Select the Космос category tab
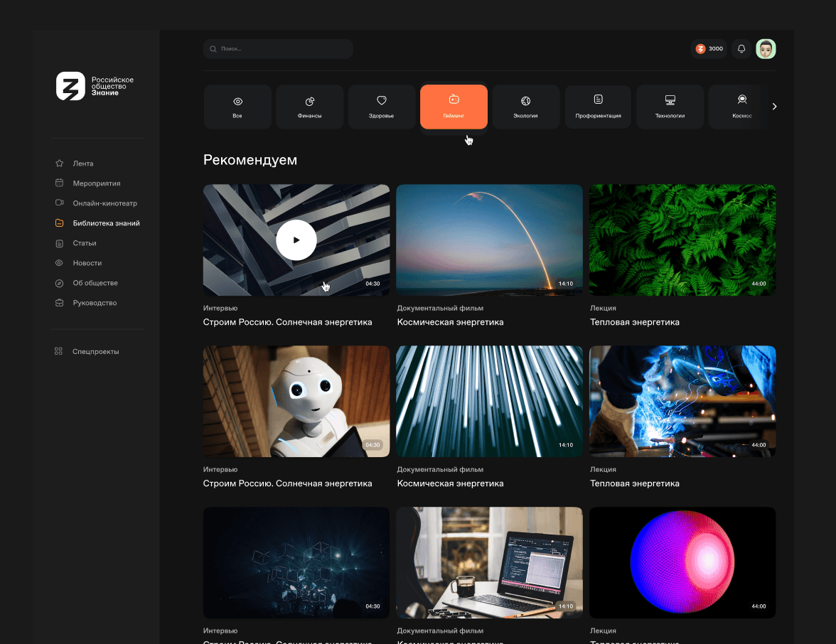Image resolution: width=836 pixels, height=644 pixels. [x=739, y=107]
